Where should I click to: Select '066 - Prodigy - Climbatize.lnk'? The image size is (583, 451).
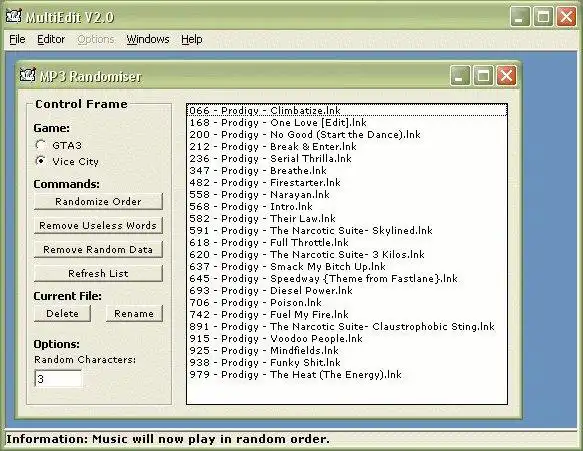pos(347,110)
